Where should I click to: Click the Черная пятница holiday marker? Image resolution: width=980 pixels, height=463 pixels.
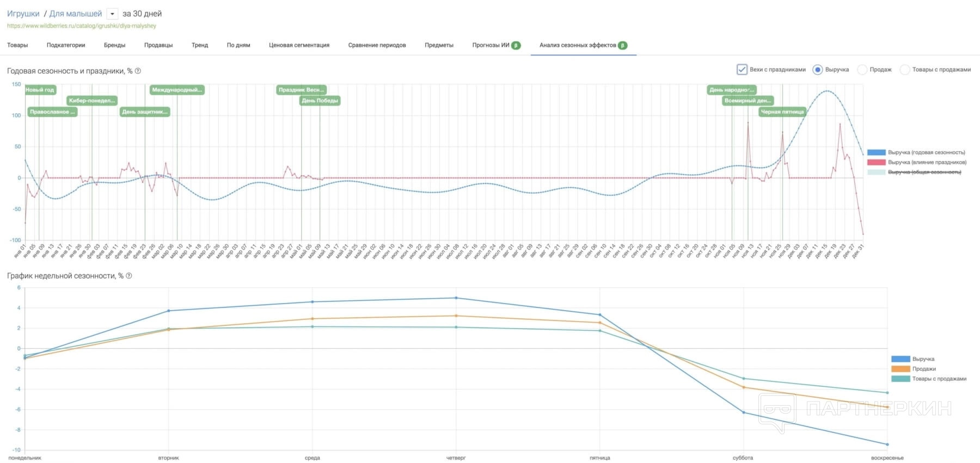coord(782,112)
